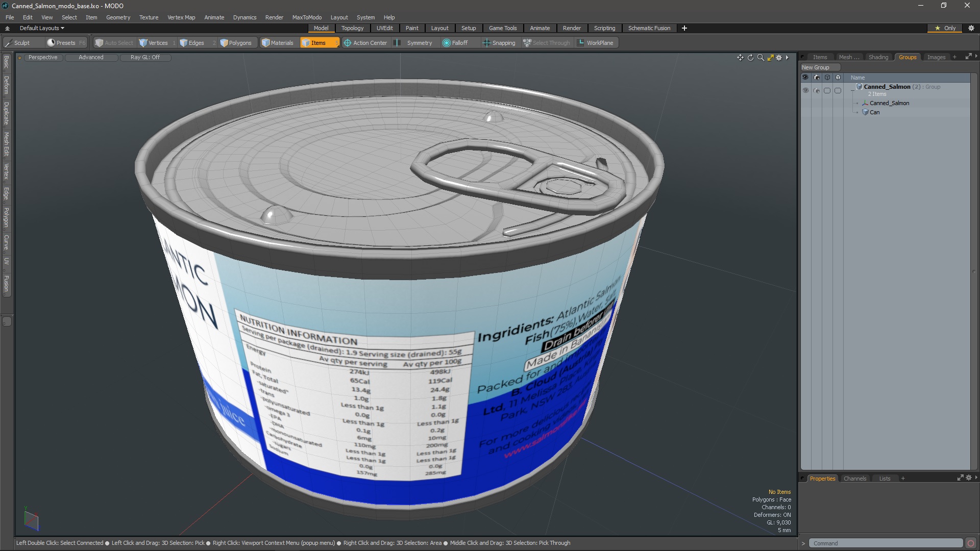
Task: Click the viewport zoom magnifier icon
Action: point(761,58)
